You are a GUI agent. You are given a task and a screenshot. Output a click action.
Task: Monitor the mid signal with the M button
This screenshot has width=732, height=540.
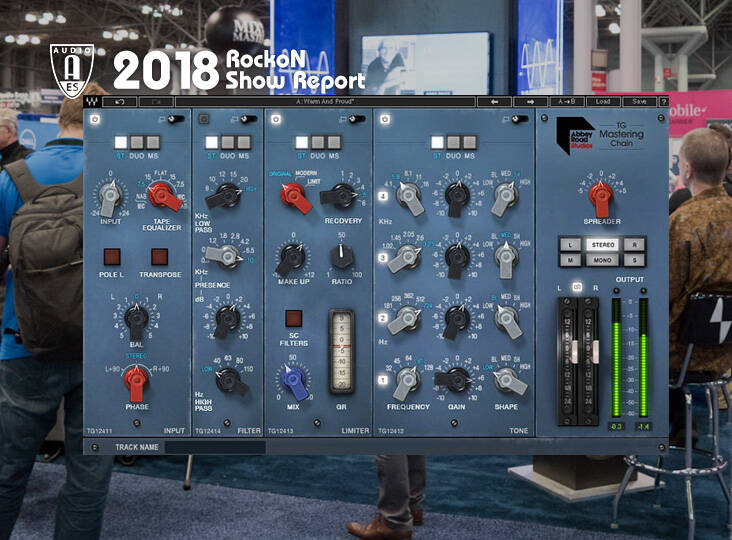570,260
